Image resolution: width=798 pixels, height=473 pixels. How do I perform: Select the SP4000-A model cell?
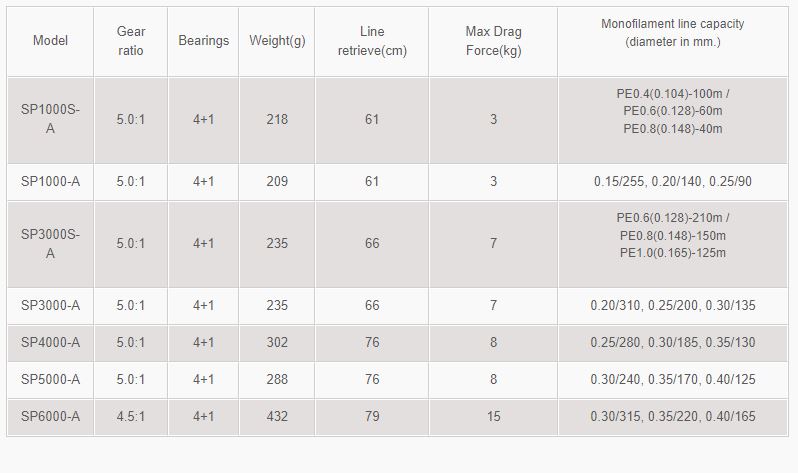click(x=50, y=343)
